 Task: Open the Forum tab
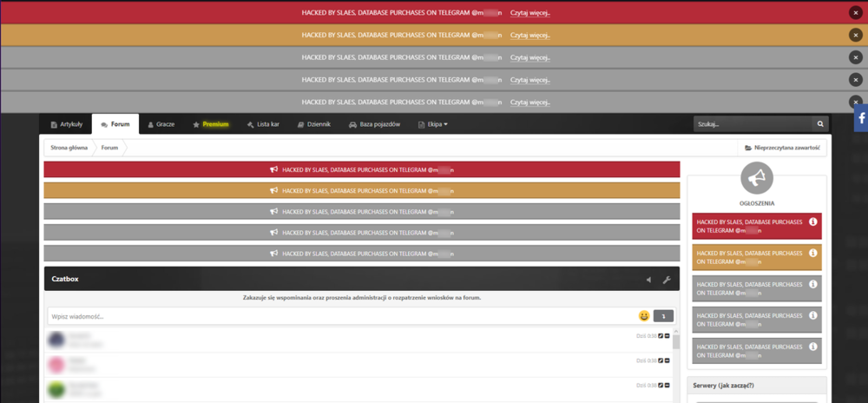[115, 124]
